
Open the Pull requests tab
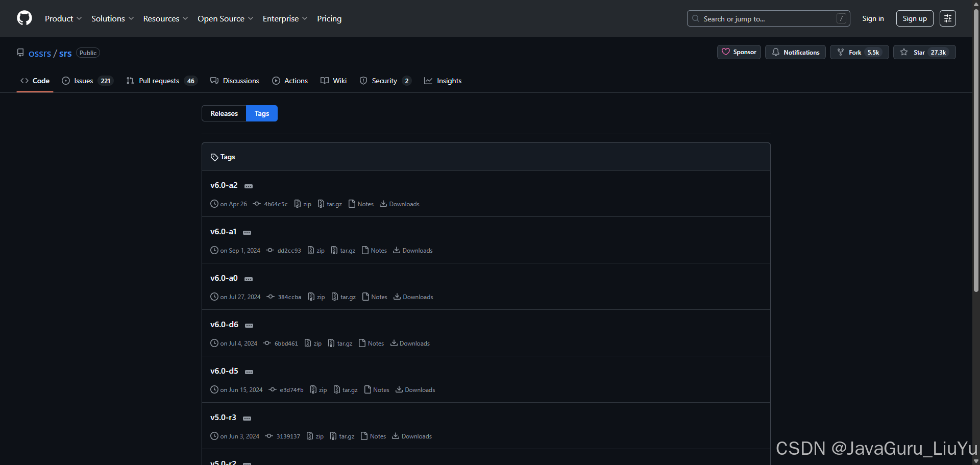tap(161, 81)
